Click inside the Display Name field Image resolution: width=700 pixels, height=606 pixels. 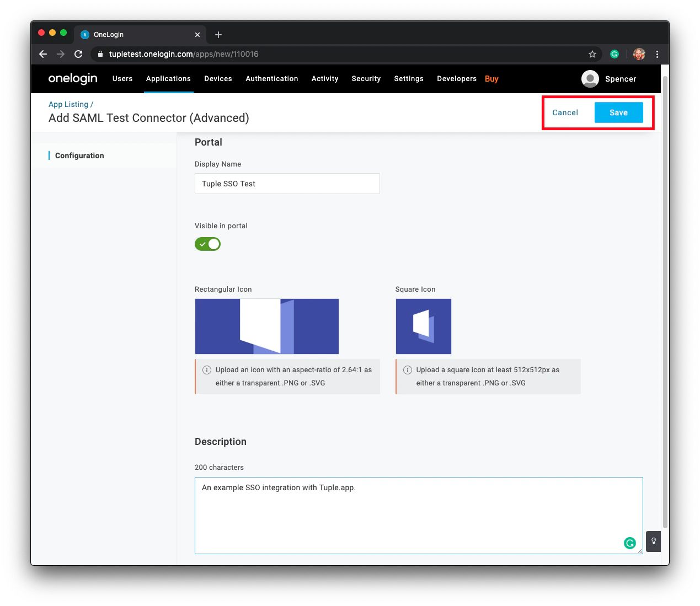[x=287, y=183]
